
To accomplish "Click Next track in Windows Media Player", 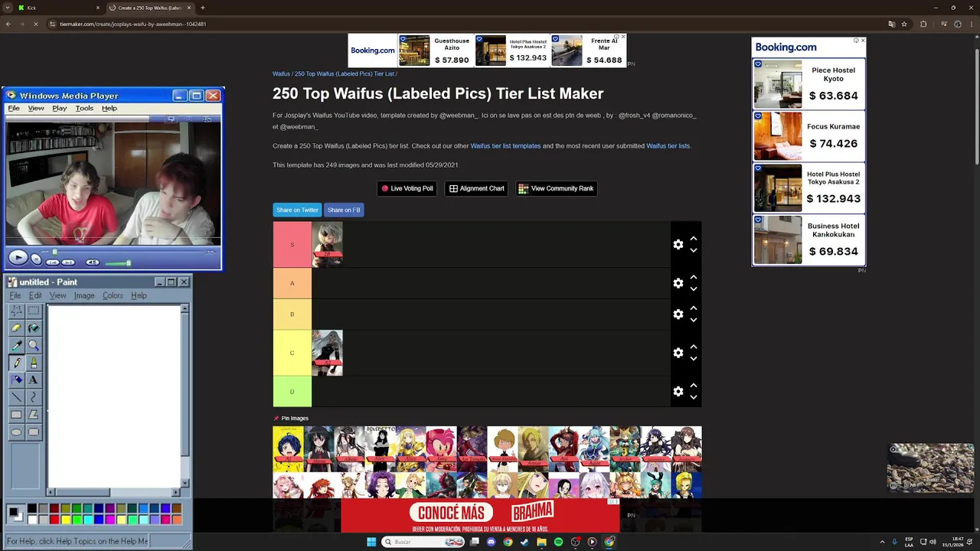I will (68, 262).
